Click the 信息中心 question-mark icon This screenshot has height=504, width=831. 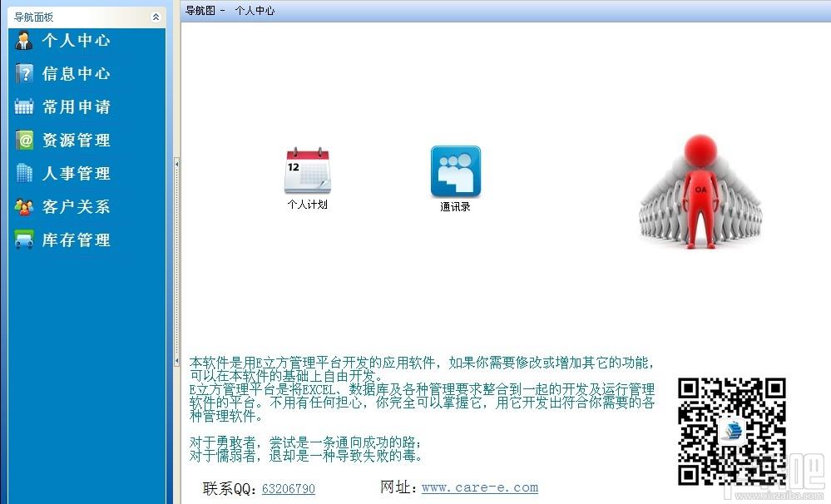pyautogui.click(x=24, y=74)
